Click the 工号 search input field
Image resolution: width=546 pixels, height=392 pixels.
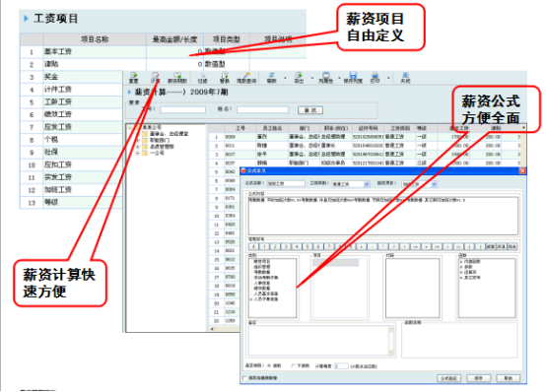(x=182, y=109)
